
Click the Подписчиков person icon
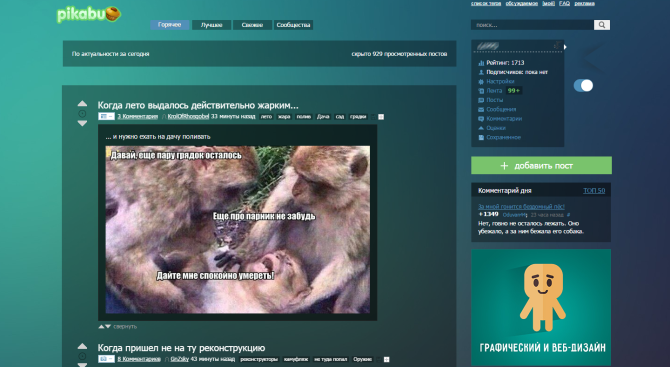pyautogui.click(x=481, y=72)
